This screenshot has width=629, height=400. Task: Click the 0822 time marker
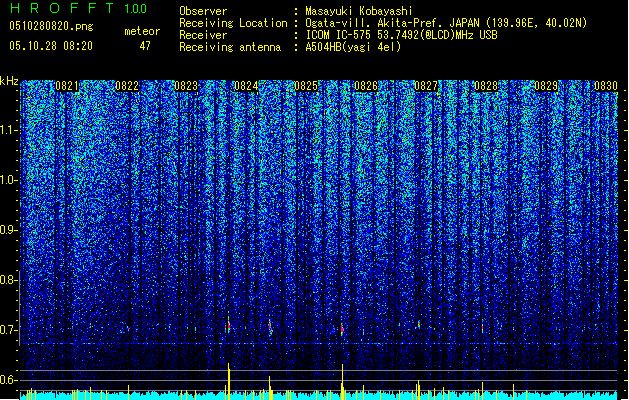coord(127,86)
